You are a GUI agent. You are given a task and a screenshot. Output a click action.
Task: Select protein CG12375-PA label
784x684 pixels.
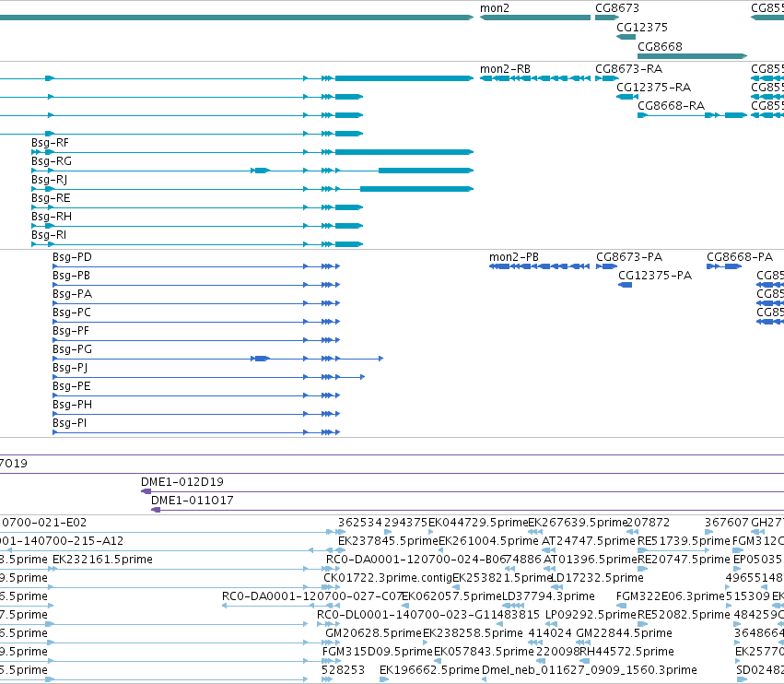point(655,276)
